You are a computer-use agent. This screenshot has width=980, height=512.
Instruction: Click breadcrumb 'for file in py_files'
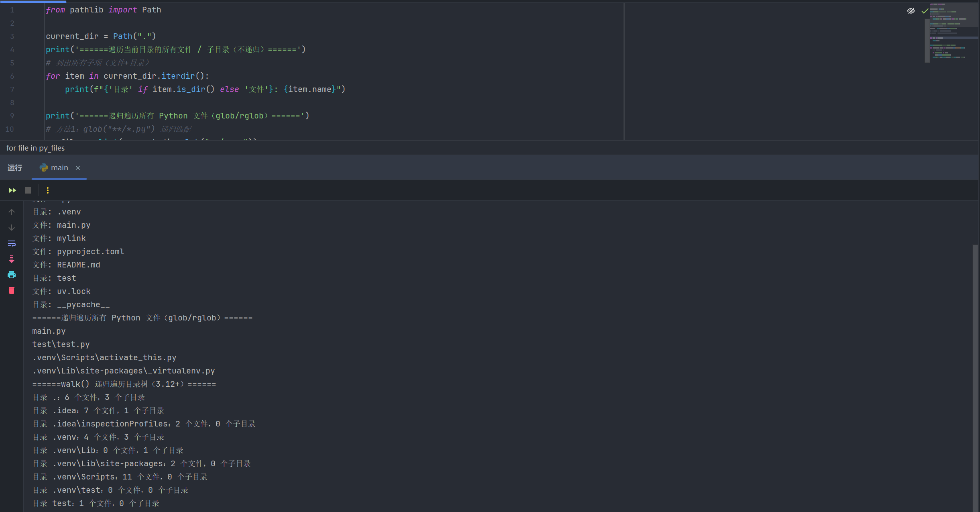tap(35, 148)
